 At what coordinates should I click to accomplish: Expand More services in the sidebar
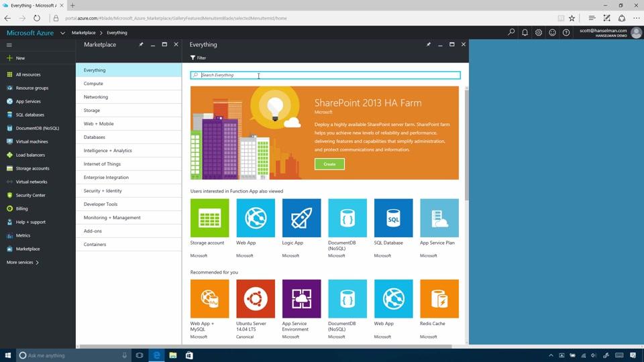[x=23, y=262]
